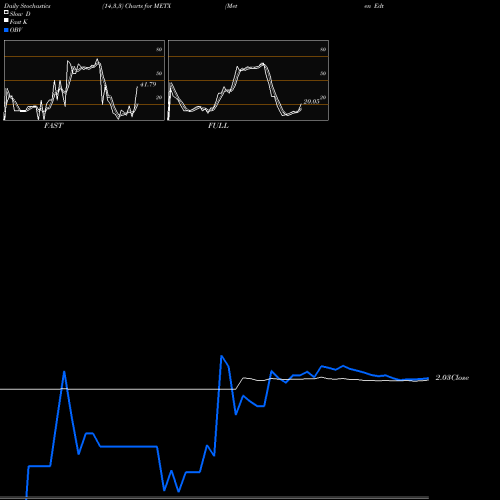Open the FULL stochastic chart thumbnail

[248, 80]
